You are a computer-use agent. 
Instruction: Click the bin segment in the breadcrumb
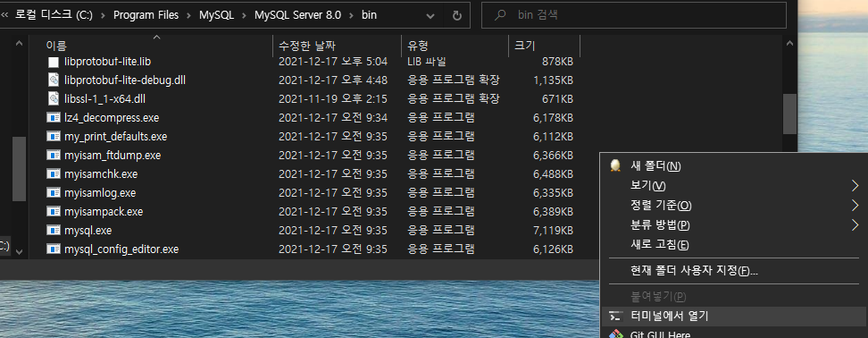click(369, 15)
